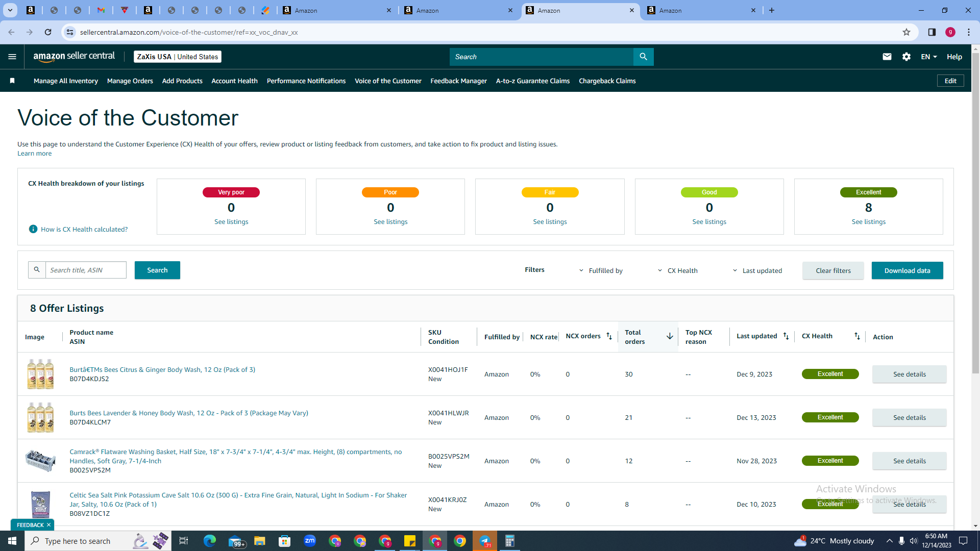This screenshot has width=980, height=551.
Task: Sort by Last updated arrows icon
Action: [x=786, y=336]
